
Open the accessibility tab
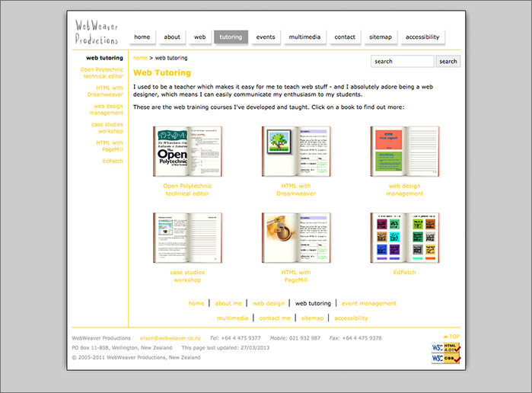click(422, 37)
